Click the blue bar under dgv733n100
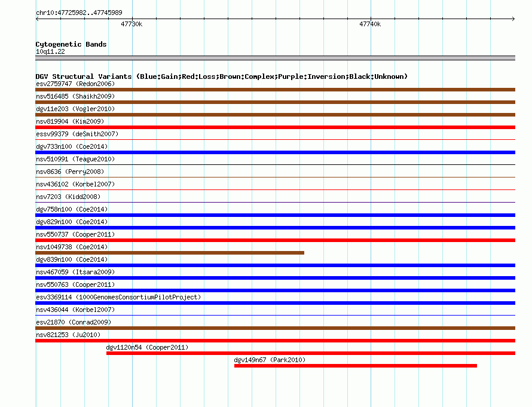Viewport: 532px width, 407px height. click(275, 152)
